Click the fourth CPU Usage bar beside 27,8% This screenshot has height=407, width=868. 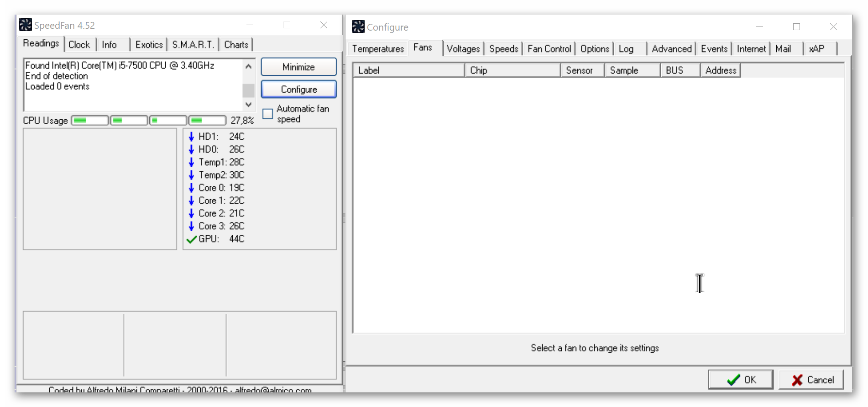click(x=207, y=120)
